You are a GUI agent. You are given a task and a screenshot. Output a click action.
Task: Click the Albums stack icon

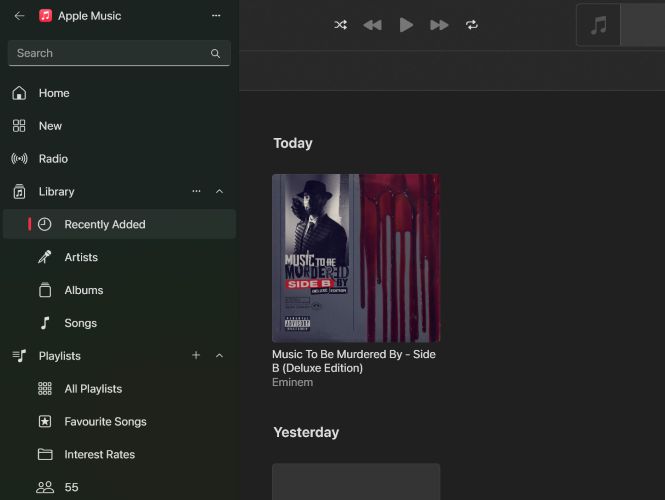tap(45, 290)
